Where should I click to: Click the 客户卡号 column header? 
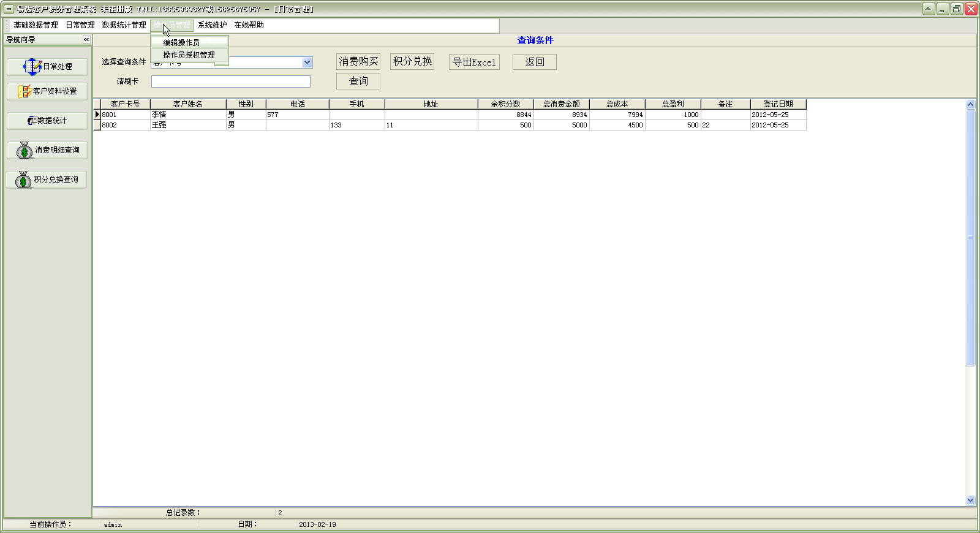125,104
